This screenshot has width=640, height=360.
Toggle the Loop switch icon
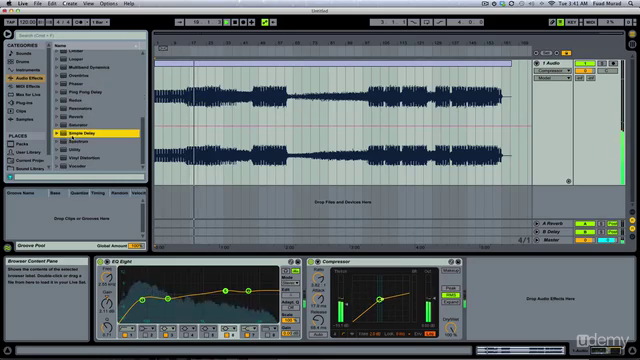(x=427, y=22)
